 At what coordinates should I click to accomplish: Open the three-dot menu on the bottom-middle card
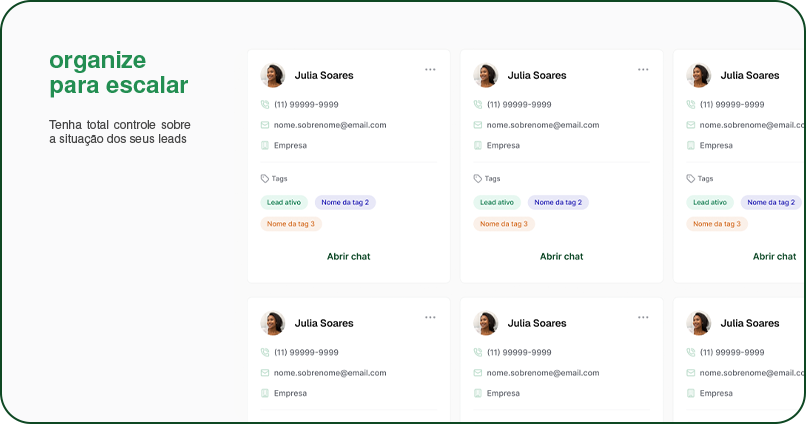pos(643,317)
